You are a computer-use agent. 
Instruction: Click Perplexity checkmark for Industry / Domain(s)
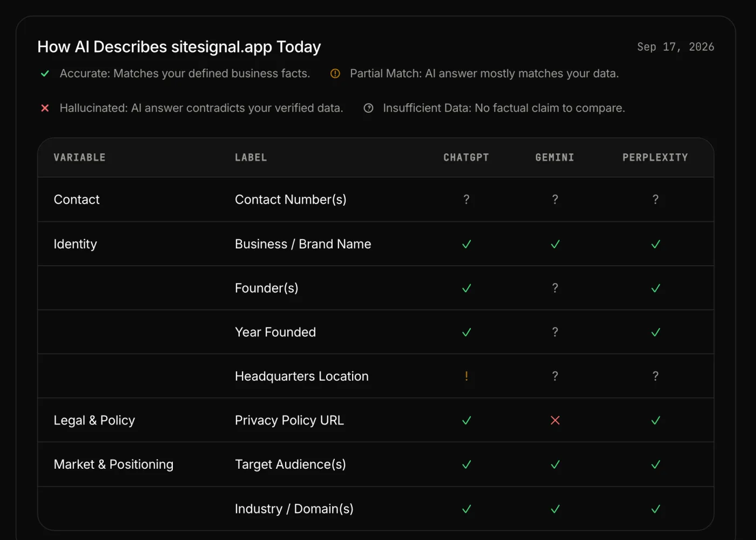[x=656, y=509]
